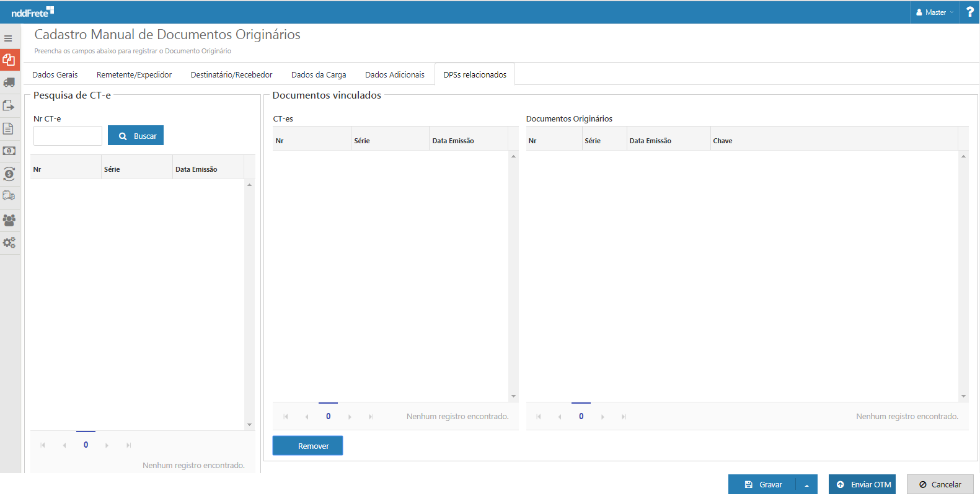Open the document export sidebar icon

9,105
